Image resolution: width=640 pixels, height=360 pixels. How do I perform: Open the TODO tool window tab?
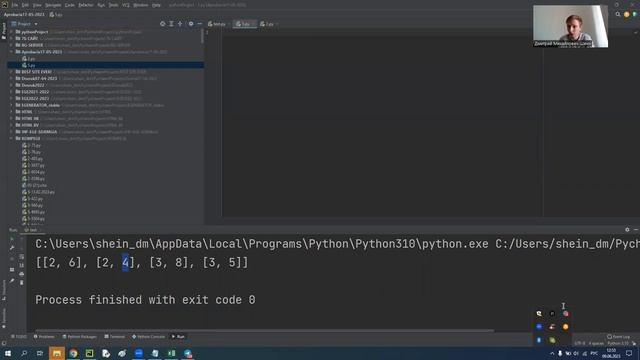point(19,337)
